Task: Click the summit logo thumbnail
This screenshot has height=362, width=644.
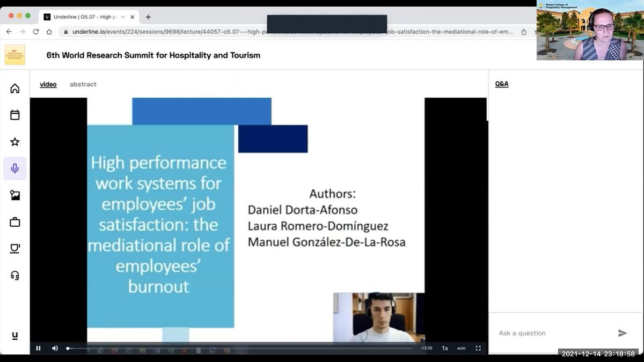Action: [x=15, y=55]
